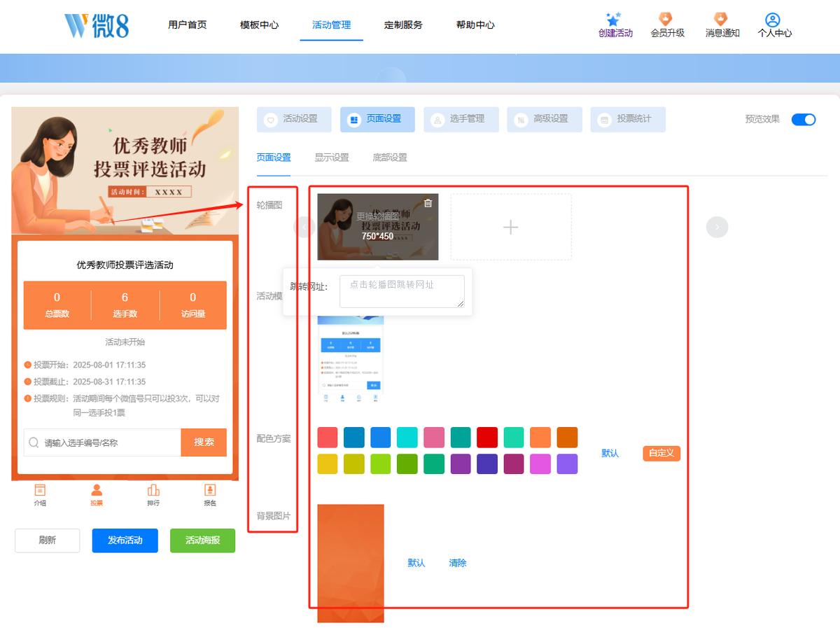Pick the yellow color swatch
Image resolution: width=840 pixels, height=628 pixels.
tap(328, 464)
